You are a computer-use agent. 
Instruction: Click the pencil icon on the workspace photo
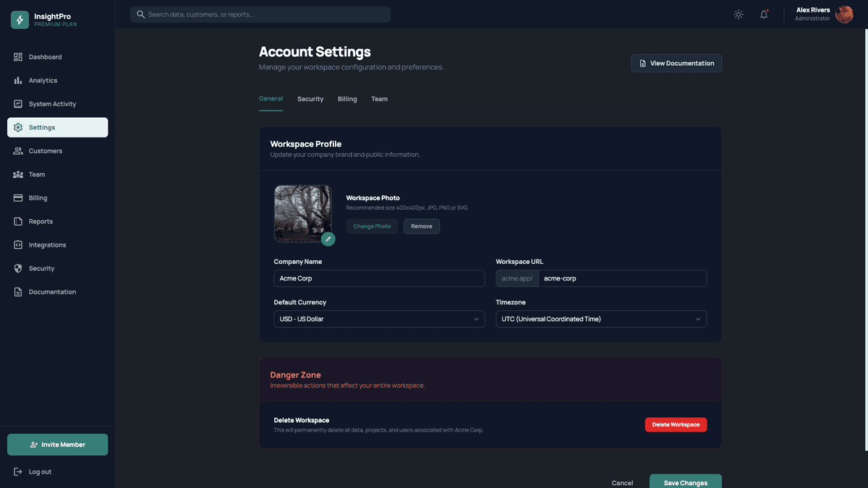click(x=327, y=238)
